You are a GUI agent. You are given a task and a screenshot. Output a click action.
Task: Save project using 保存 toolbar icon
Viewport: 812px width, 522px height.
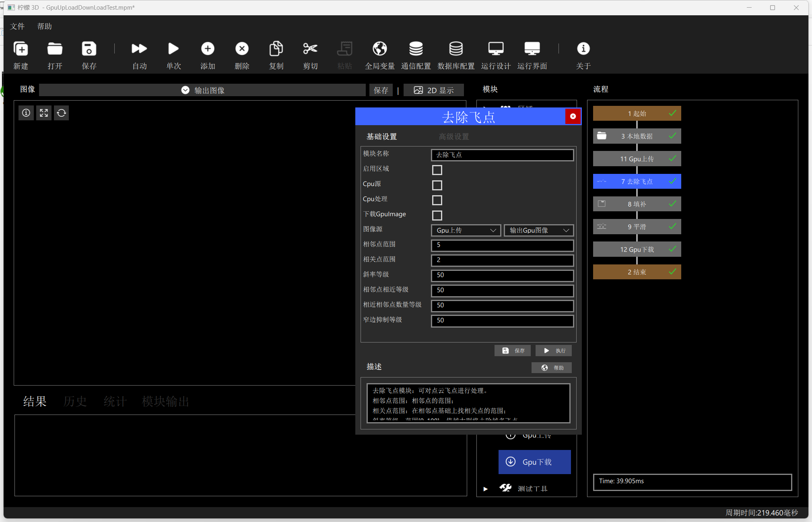click(89, 49)
